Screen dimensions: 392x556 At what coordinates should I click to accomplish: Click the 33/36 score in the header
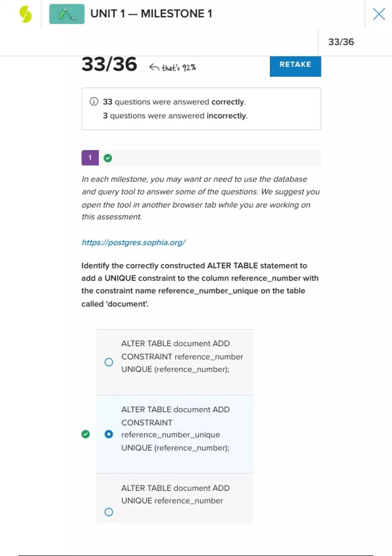341,42
